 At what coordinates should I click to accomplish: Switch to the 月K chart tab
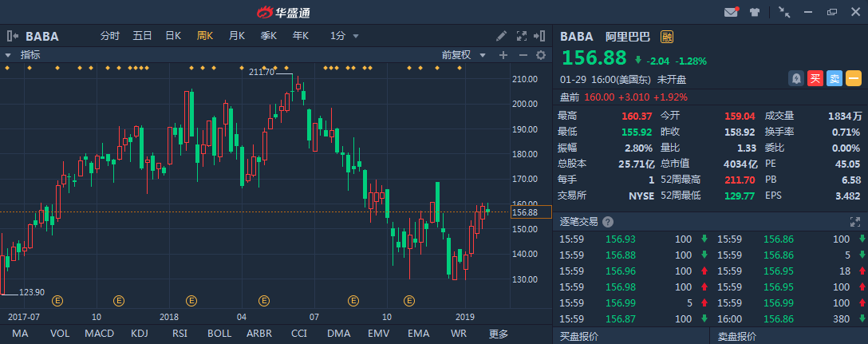tap(237, 36)
